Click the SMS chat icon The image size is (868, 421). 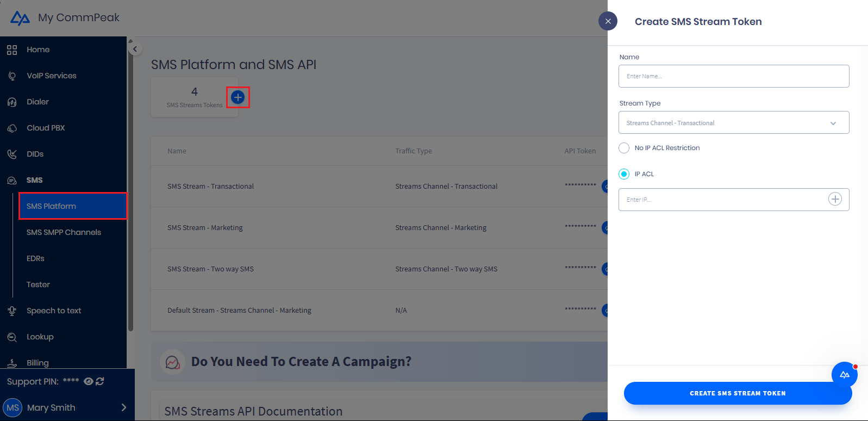point(12,181)
